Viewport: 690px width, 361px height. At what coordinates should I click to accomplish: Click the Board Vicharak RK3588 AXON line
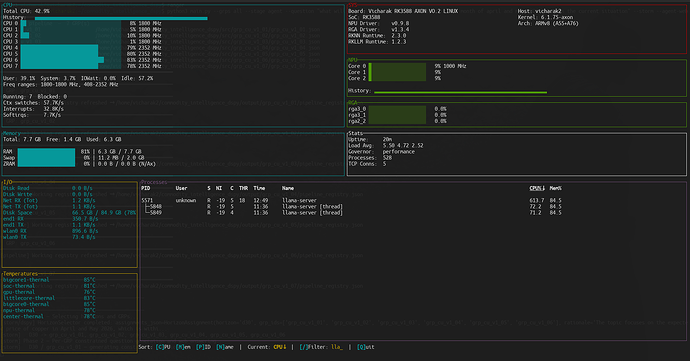coord(403,11)
